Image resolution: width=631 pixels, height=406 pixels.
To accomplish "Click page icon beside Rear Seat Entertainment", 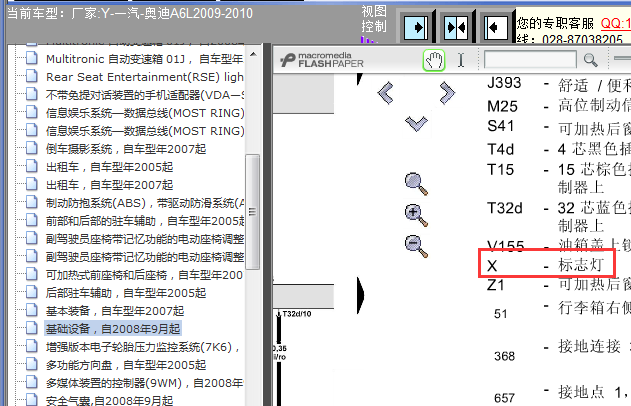I will click(32, 76).
